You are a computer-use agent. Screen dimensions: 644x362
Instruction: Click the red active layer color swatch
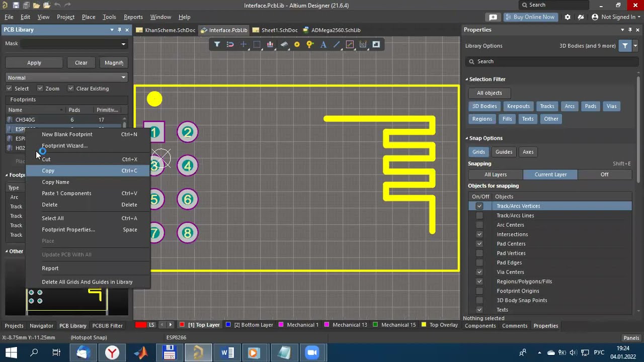click(141, 325)
